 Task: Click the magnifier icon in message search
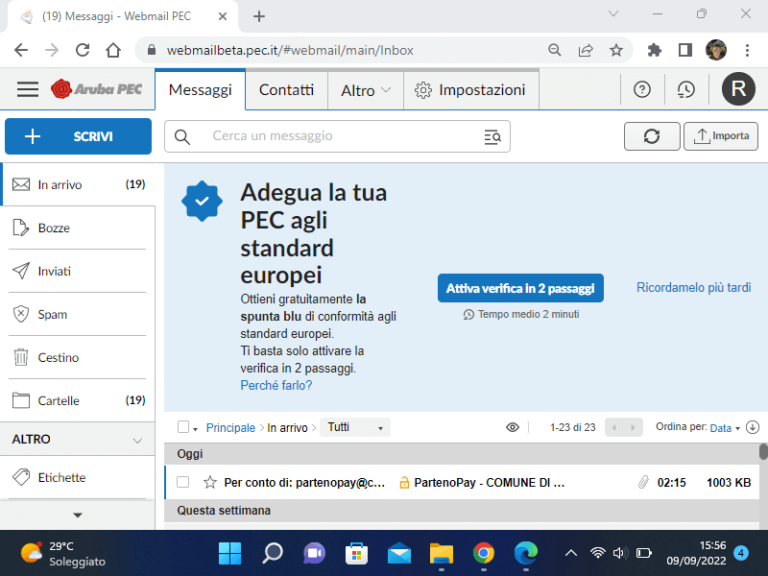(x=182, y=137)
